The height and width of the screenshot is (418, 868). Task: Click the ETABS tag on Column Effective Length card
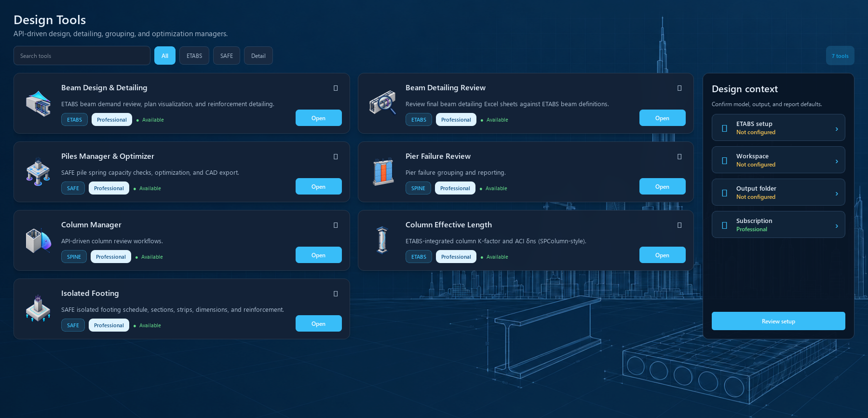[x=419, y=256]
